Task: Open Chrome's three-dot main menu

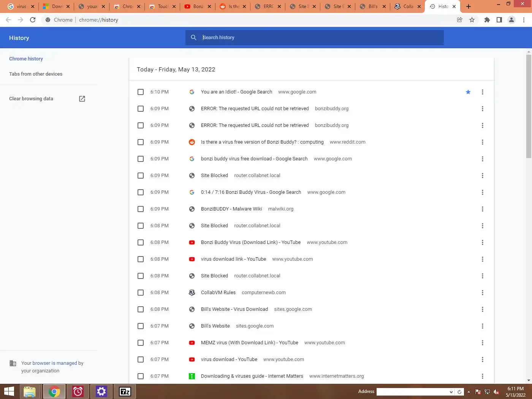Action: 524,20
